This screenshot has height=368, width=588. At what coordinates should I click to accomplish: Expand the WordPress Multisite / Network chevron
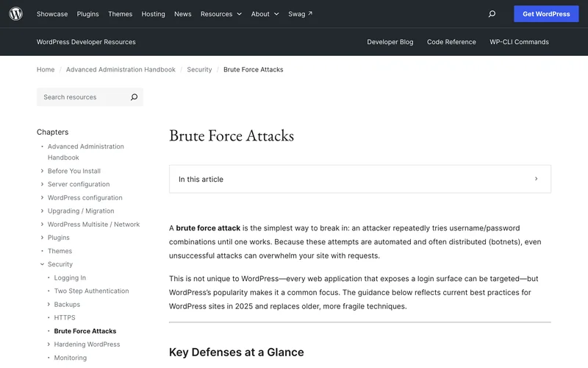click(x=42, y=224)
